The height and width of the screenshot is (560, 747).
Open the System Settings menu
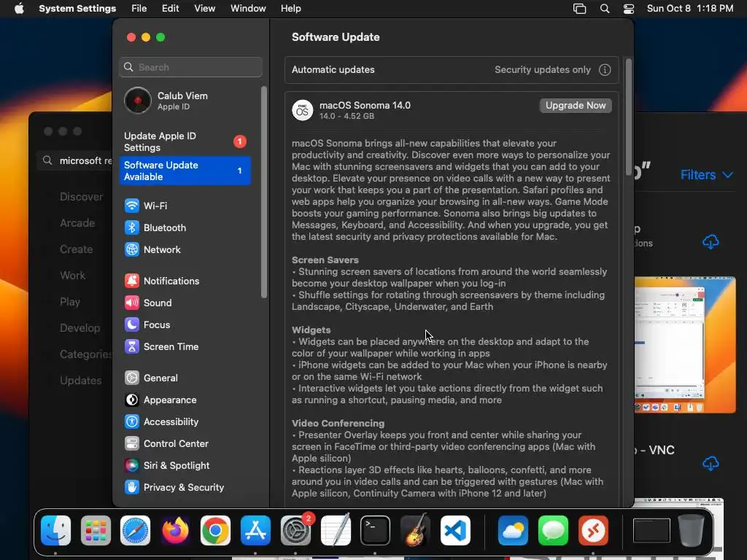pyautogui.click(x=77, y=9)
